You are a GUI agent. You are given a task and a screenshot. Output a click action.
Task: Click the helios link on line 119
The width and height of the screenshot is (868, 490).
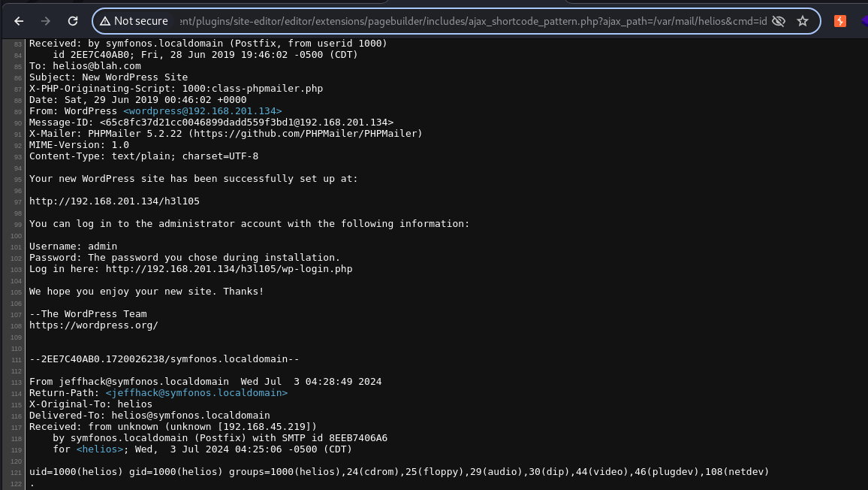[100, 449]
